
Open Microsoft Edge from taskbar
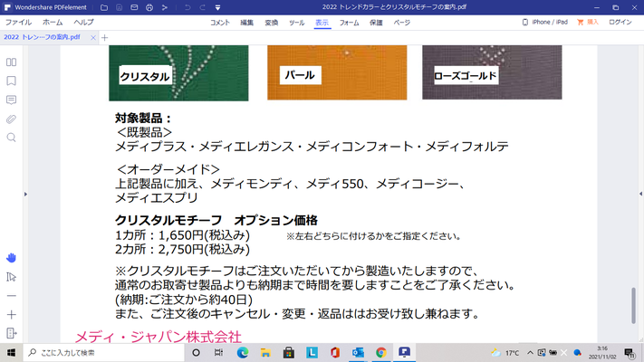[x=243, y=353]
